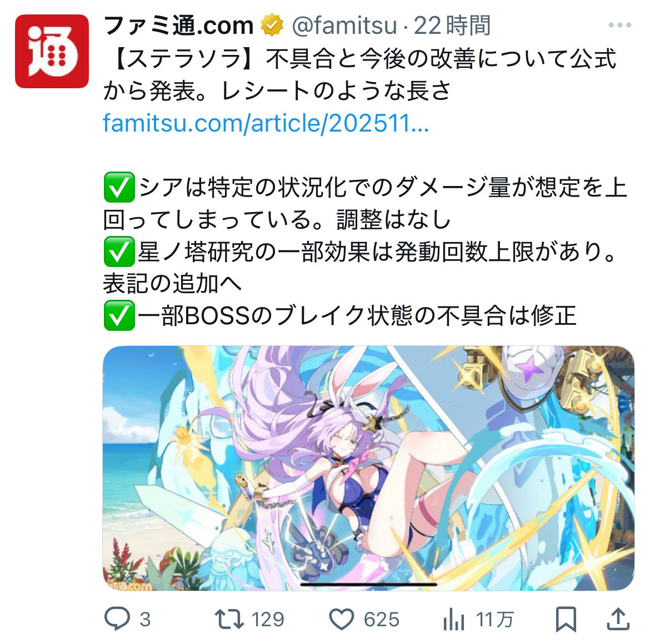Click the tweet headline about ステラソラ
This screenshot has width=650, height=644.
tap(360, 74)
